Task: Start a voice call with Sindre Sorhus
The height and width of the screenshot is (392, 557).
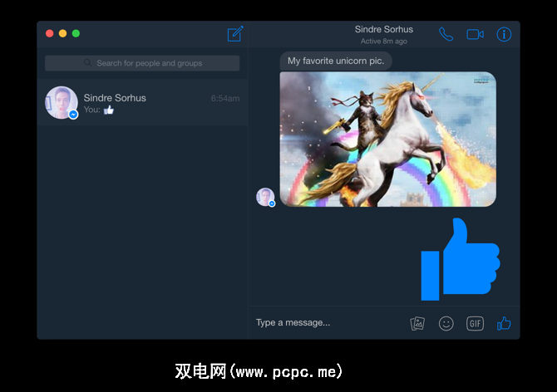Action: [x=446, y=34]
